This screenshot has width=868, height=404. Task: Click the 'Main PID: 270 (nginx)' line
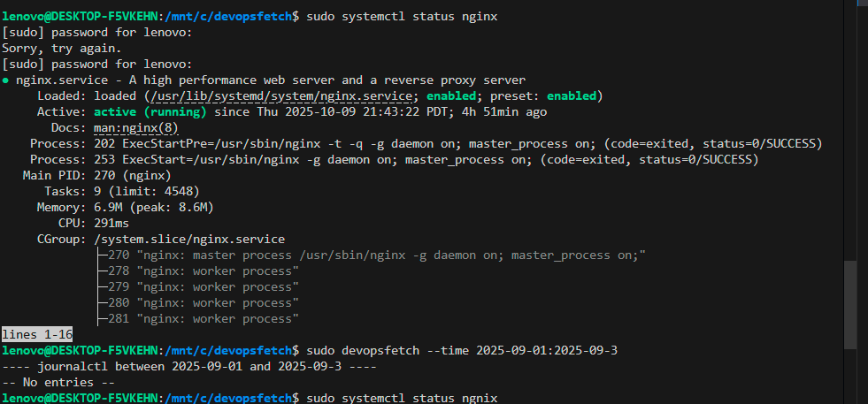[96, 176]
